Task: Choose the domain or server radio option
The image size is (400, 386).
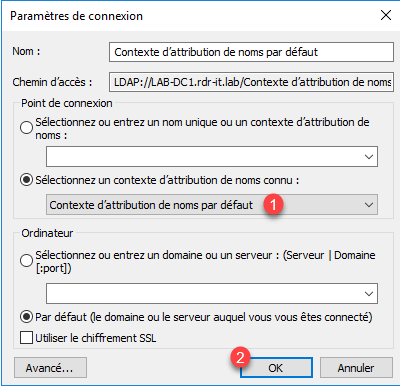Action: click(26, 260)
